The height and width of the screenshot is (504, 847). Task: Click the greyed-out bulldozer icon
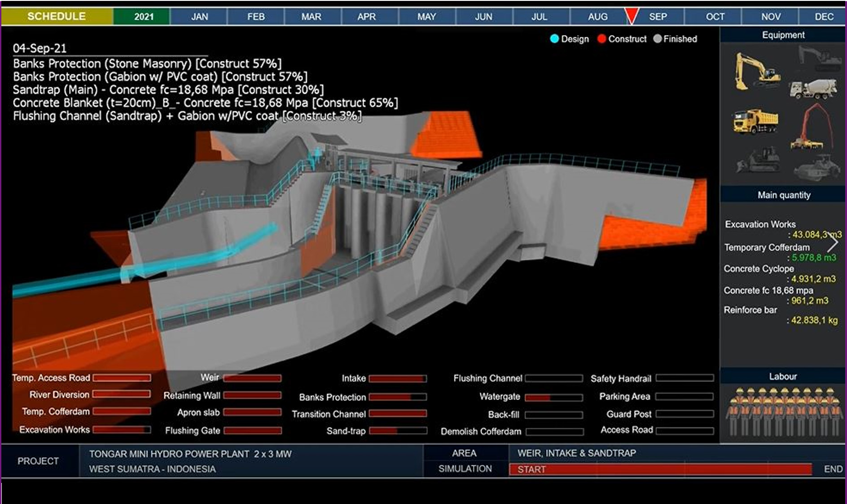758,161
